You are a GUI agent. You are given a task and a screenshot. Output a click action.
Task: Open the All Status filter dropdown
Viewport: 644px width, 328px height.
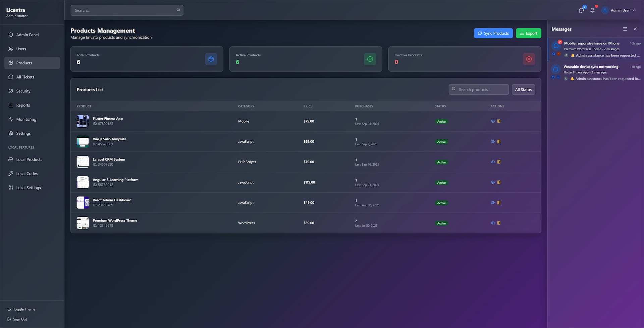click(523, 89)
